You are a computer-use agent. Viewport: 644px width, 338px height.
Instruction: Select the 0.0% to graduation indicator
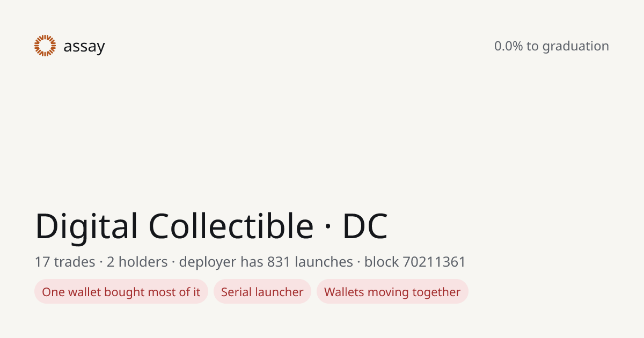[x=552, y=46]
